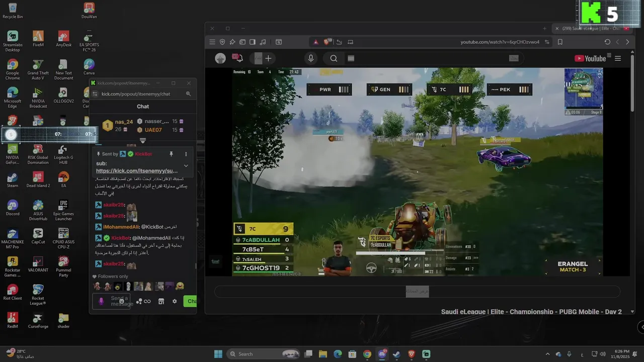This screenshot has height=362, width=644.
Task: Open the kick.com sub link in pinned message
Action: 137,171
